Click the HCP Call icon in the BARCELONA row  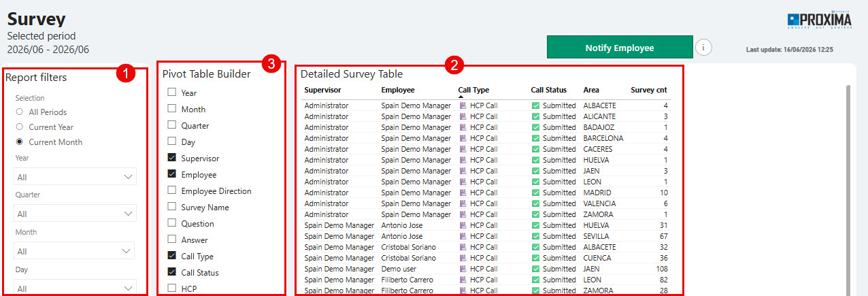tap(463, 138)
